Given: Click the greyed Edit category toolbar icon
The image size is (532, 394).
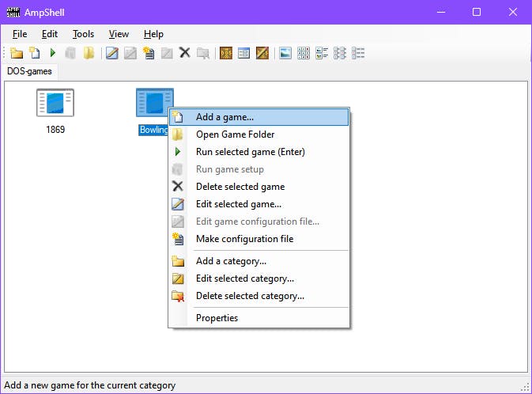Looking at the screenshot, I should click(x=167, y=53).
